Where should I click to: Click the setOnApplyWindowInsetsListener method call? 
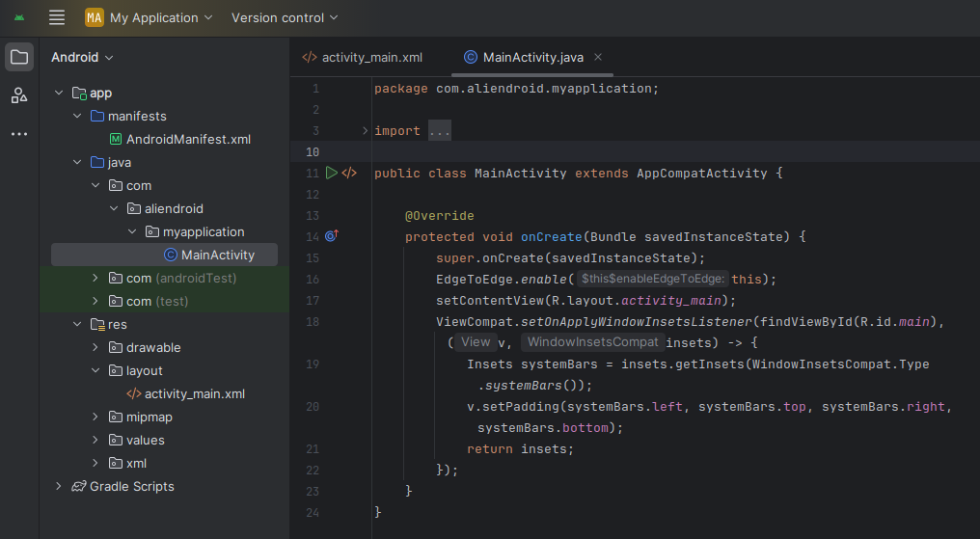(x=637, y=322)
